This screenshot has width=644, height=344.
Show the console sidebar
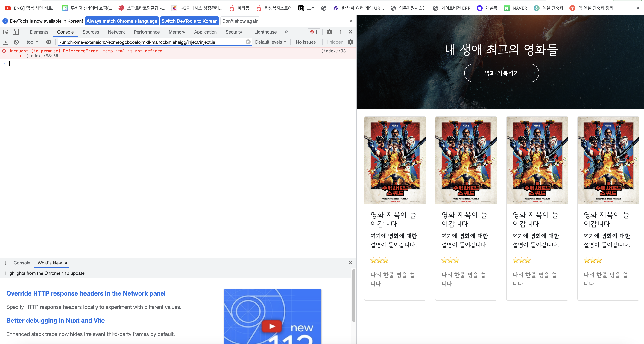click(x=5, y=42)
